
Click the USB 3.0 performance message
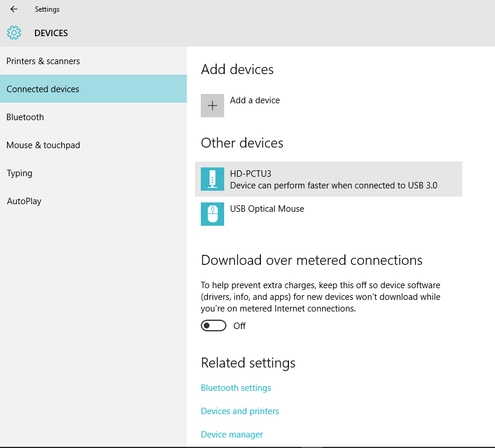coord(334,185)
